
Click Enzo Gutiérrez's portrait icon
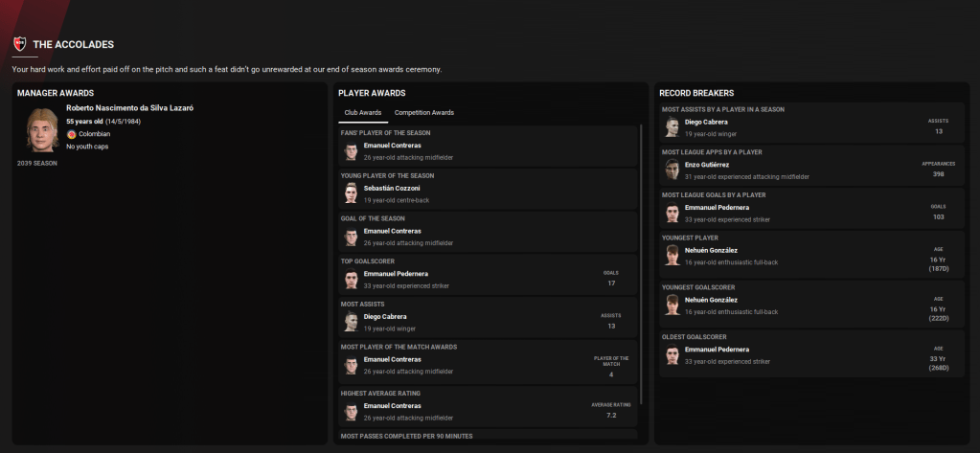click(x=672, y=170)
